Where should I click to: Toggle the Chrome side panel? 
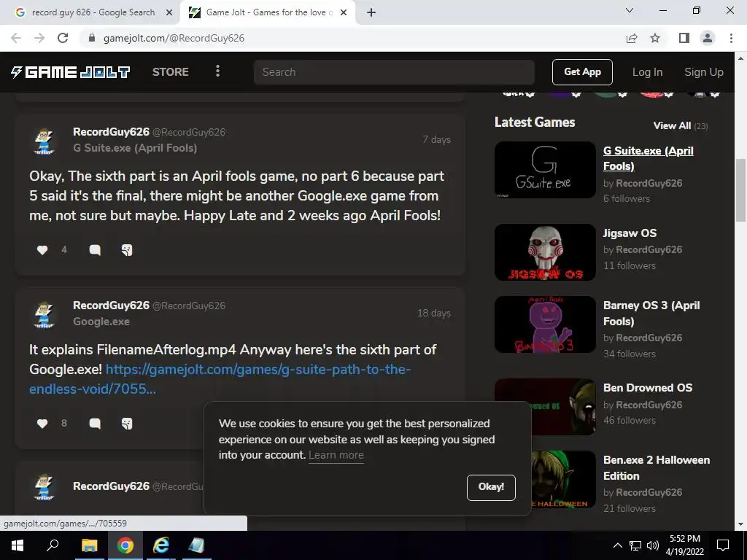(x=684, y=38)
